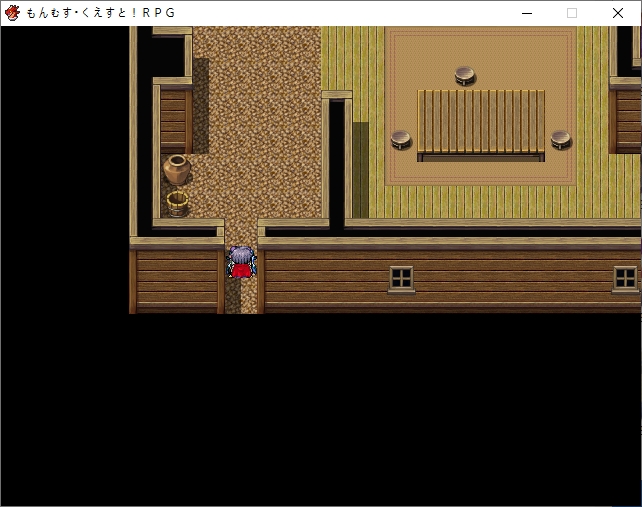
Task: Minimize the game window
Action: [x=527, y=13]
